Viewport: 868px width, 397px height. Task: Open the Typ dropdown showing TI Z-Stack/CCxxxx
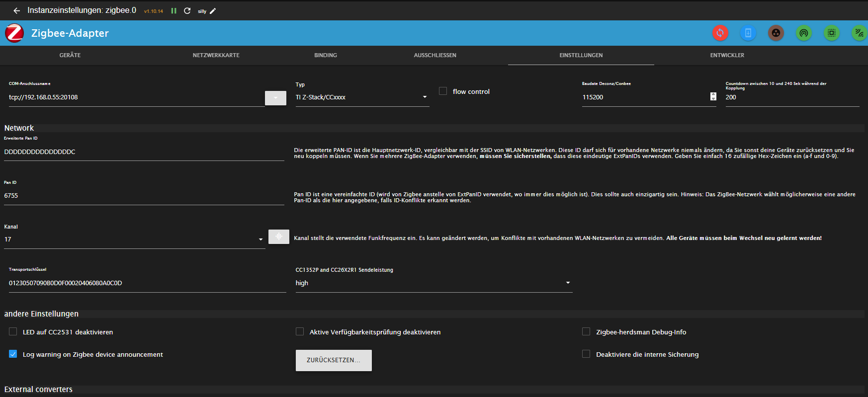pos(362,97)
